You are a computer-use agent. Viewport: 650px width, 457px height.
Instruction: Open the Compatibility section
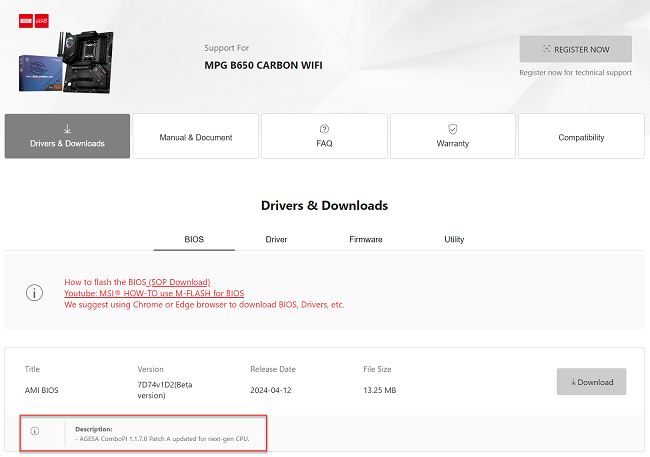pos(581,137)
